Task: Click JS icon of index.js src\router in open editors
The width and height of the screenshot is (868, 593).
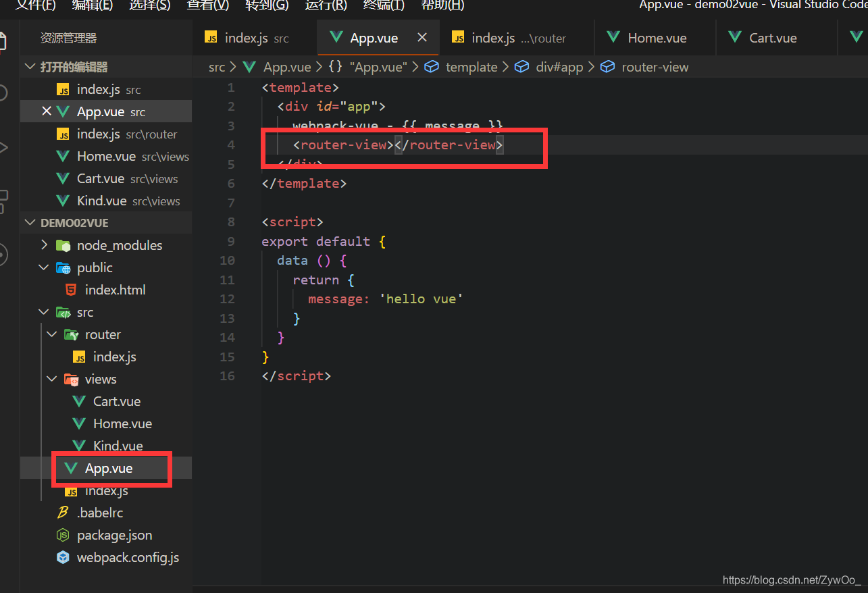Action: coord(63,134)
